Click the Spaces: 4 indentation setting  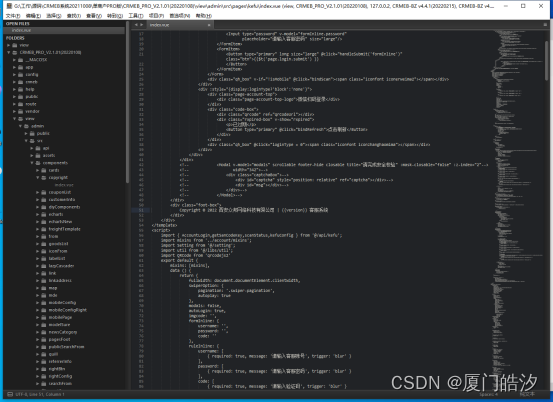click(x=488, y=394)
